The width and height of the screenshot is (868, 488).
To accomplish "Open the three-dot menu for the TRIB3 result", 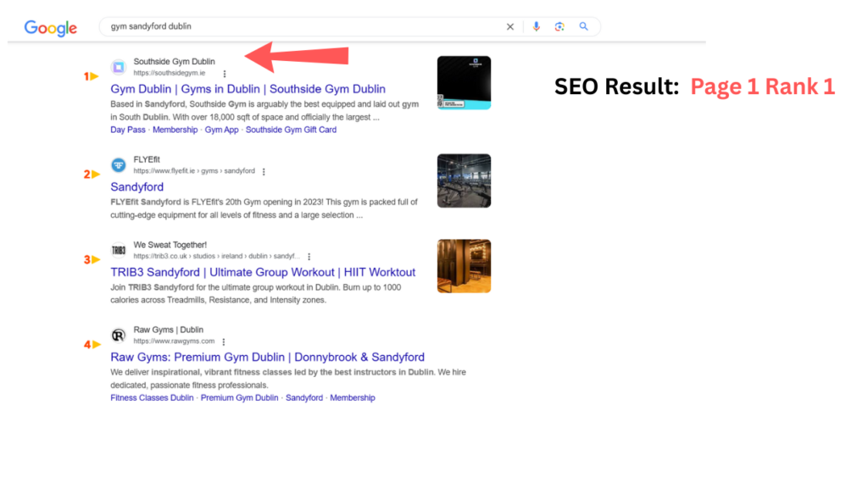I will 309,256.
